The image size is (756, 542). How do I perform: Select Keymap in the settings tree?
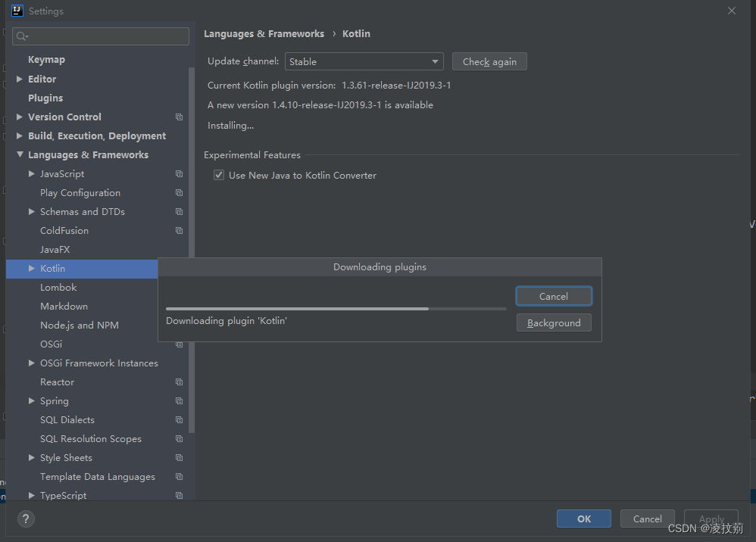[46, 60]
